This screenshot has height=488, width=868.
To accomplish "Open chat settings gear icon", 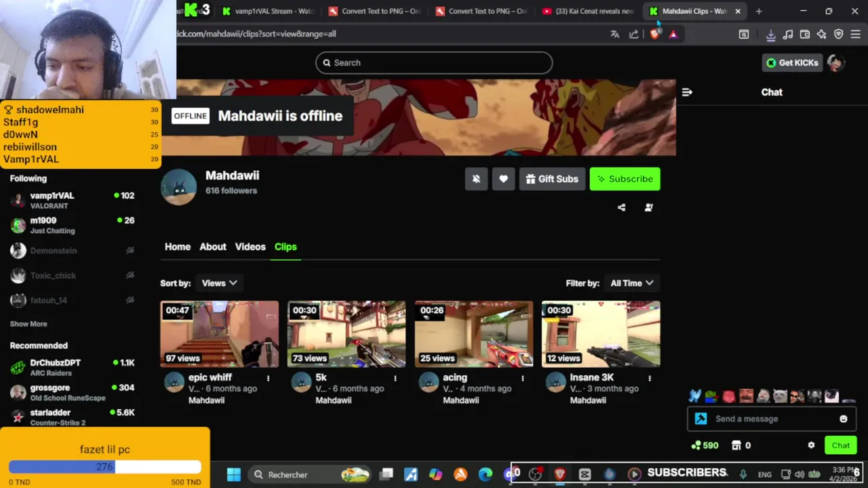I will 811,445.
